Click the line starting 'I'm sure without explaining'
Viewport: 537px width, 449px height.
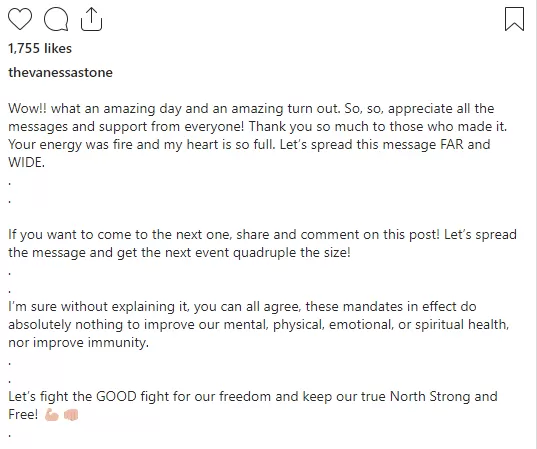[242, 307]
